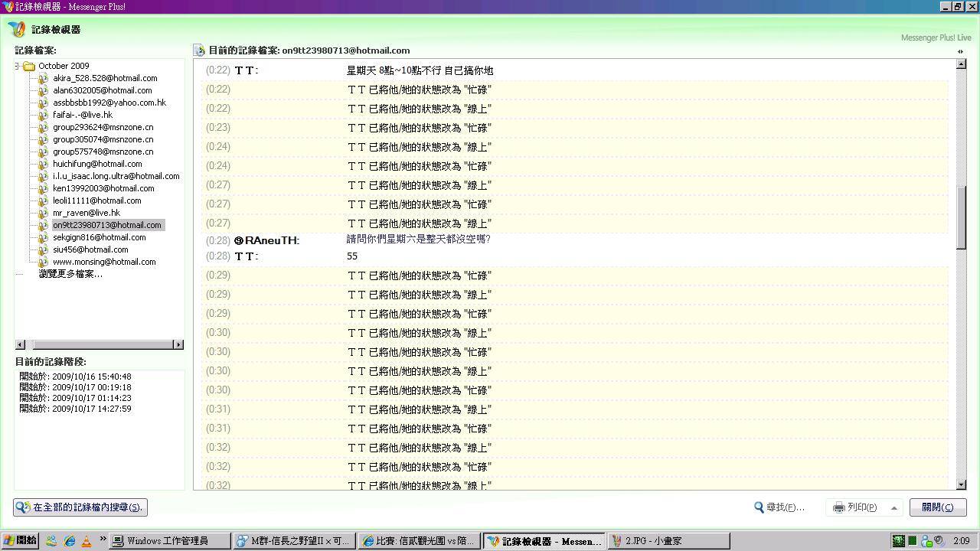Click the chat log scrollbar up arrow
The image size is (980, 551).
pyautogui.click(x=961, y=64)
